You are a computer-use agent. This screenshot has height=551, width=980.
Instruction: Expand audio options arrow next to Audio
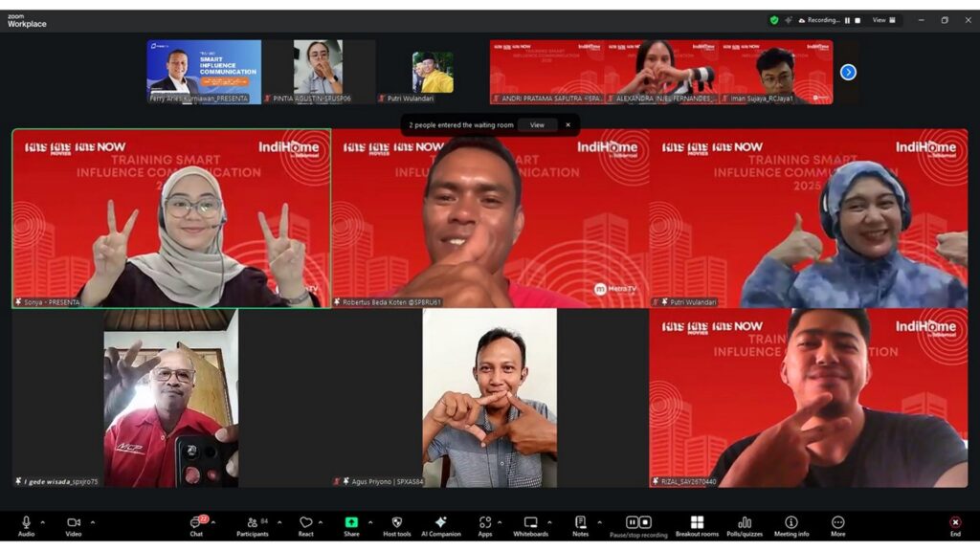42,522
